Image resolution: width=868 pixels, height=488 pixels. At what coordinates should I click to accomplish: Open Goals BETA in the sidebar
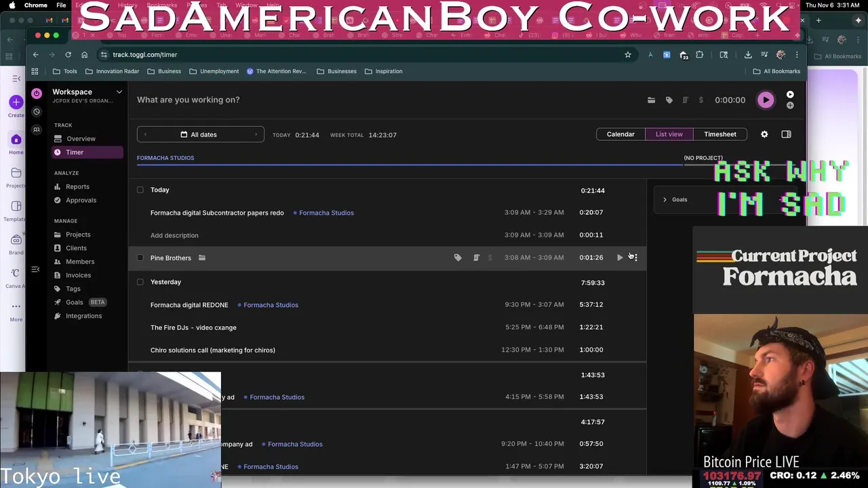point(80,302)
